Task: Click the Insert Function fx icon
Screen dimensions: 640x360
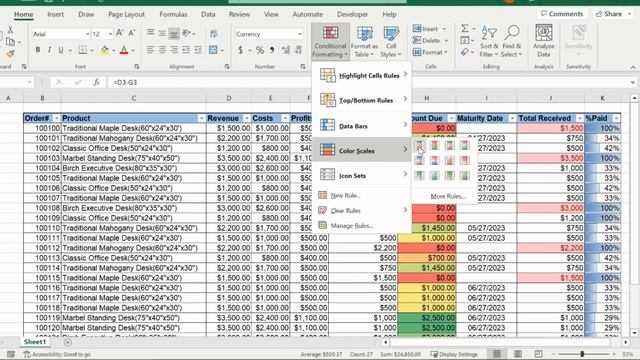Action: [x=96, y=82]
